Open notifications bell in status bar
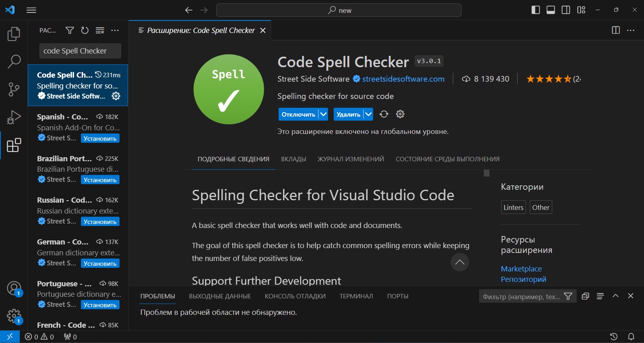644x343 pixels. click(631, 337)
